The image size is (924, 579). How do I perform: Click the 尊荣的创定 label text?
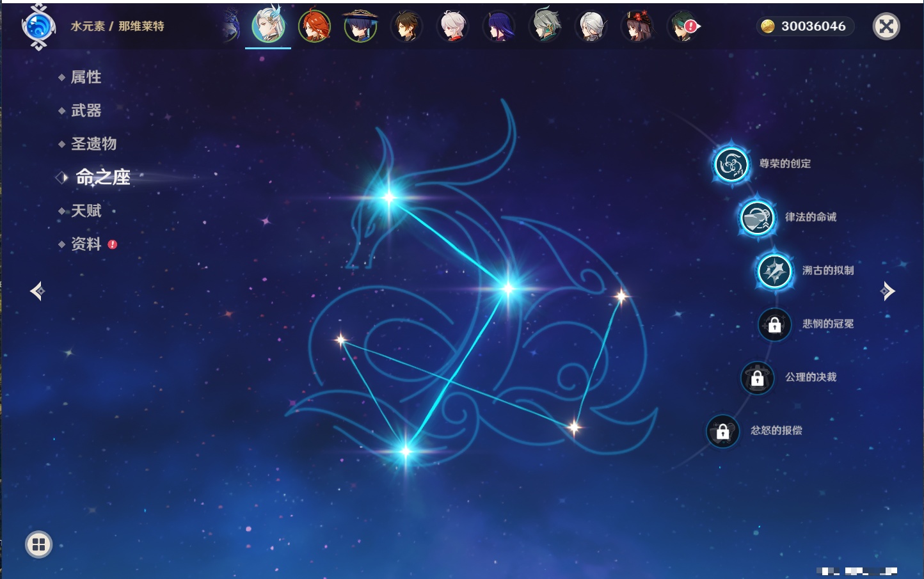coord(785,164)
